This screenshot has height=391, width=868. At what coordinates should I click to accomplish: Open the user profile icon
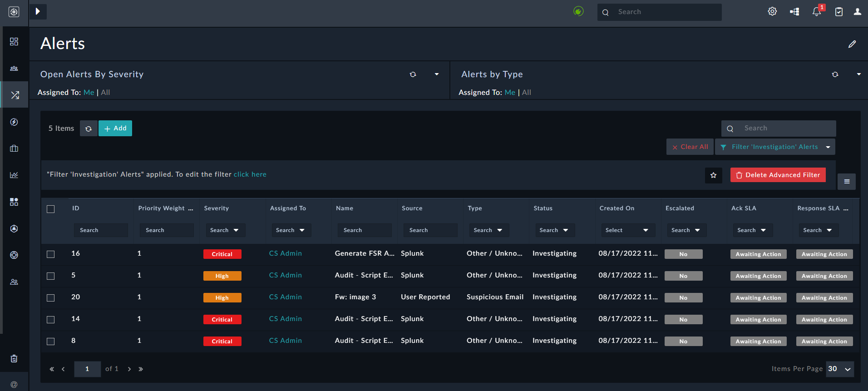click(857, 12)
